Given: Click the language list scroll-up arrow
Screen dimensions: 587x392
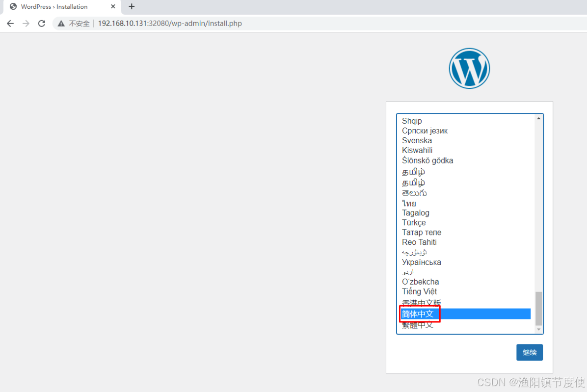Looking at the screenshot, I should [x=538, y=119].
